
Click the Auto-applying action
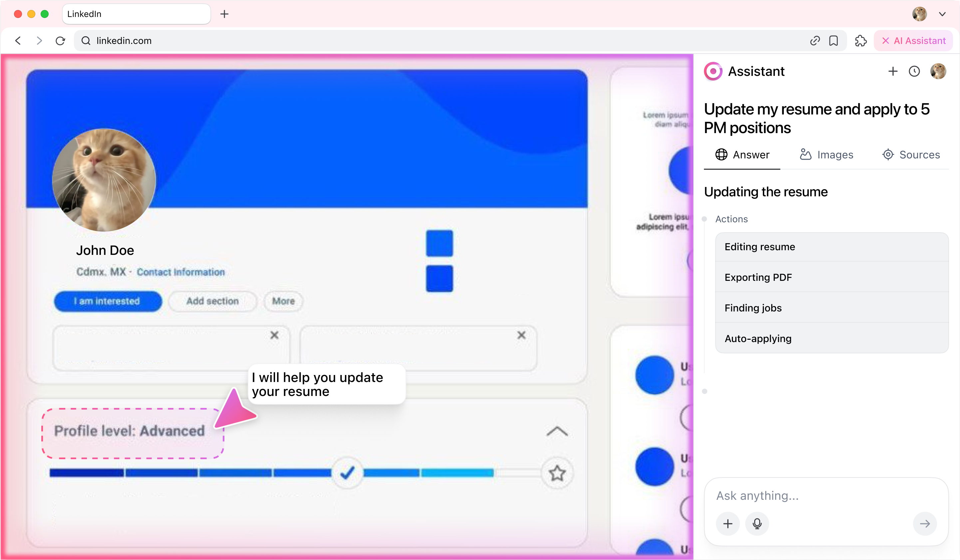[x=831, y=338]
